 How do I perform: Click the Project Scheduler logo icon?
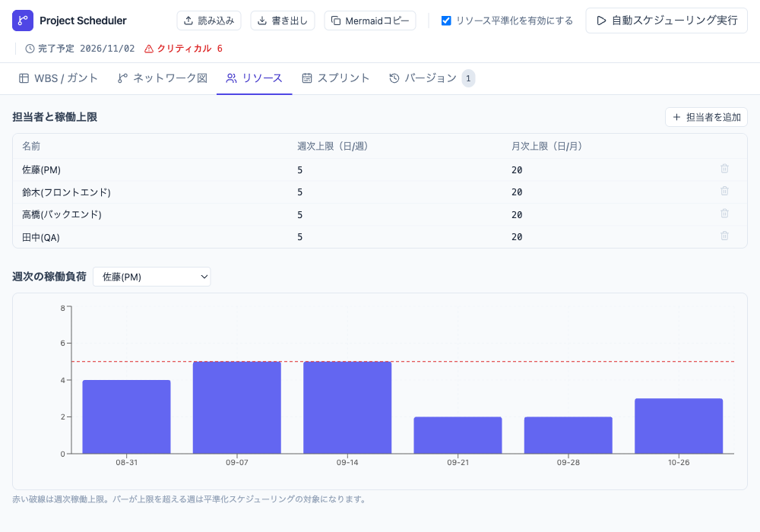[23, 21]
